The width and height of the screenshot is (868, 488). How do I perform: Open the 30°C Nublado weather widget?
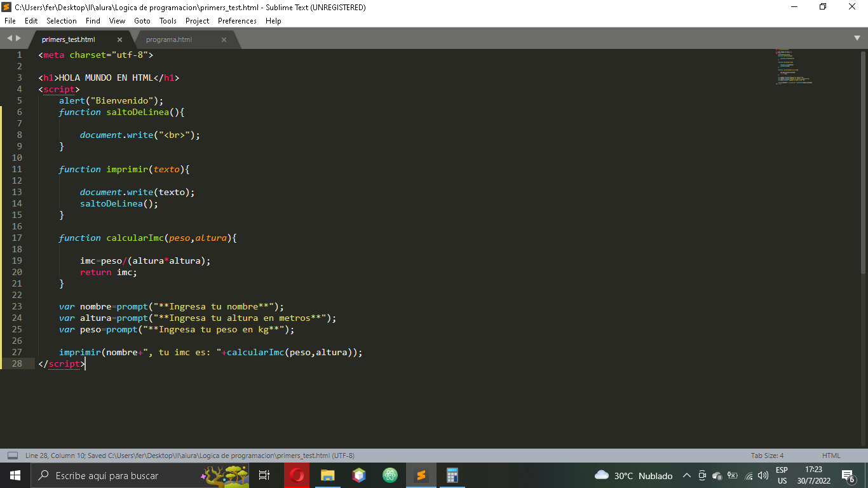coord(634,475)
